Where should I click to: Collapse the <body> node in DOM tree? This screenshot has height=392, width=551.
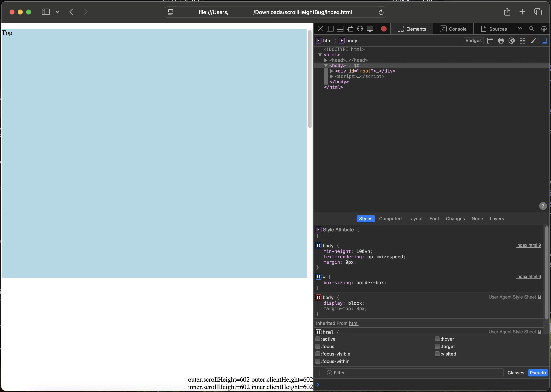tap(326, 66)
